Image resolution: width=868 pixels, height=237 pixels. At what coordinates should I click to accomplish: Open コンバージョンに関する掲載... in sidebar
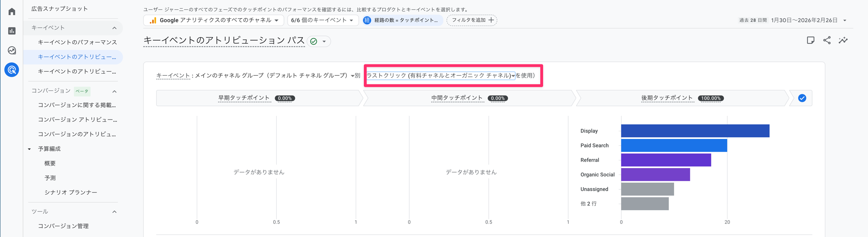(77, 105)
